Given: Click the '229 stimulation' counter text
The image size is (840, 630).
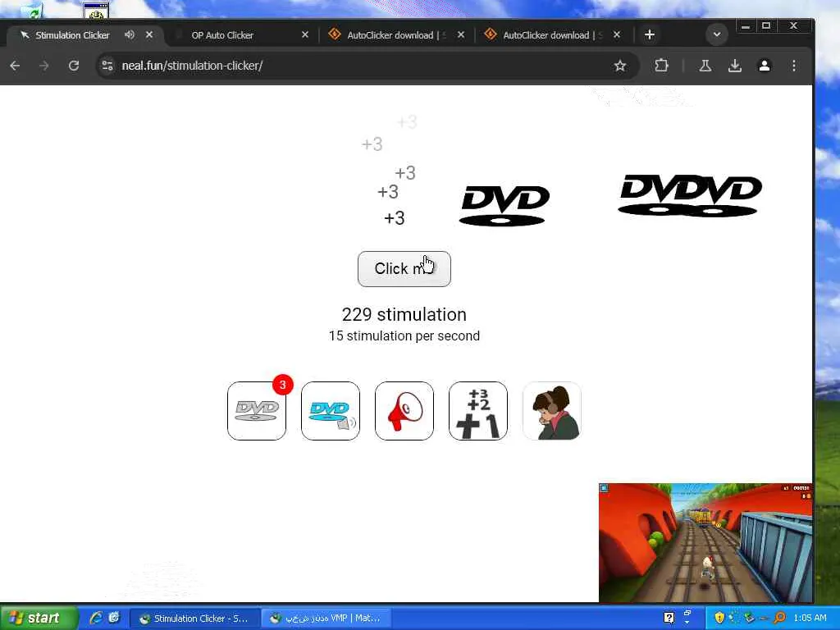Looking at the screenshot, I should pos(404,314).
